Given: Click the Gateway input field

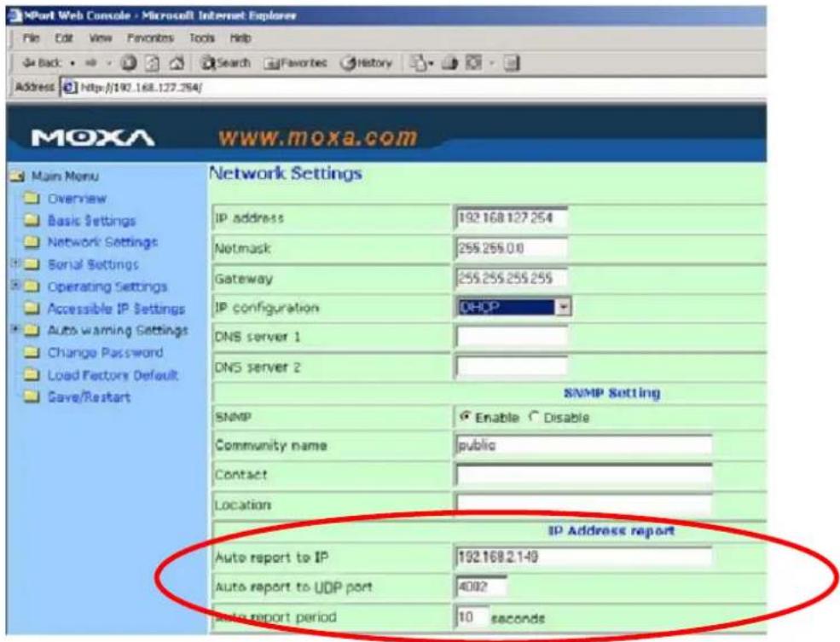Looking at the screenshot, I should (x=511, y=279).
